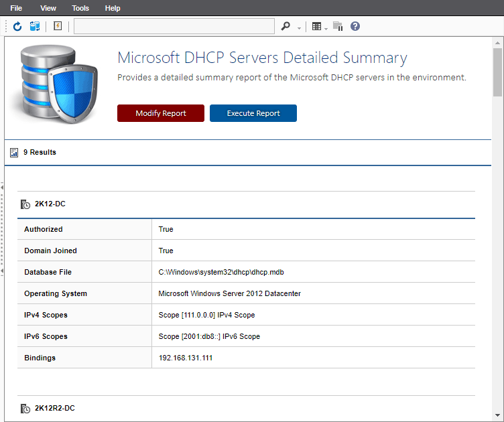Click the Scope [111.0.0.0] IPv4 Scope value
This screenshot has height=422, width=504.
coord(206,315)
